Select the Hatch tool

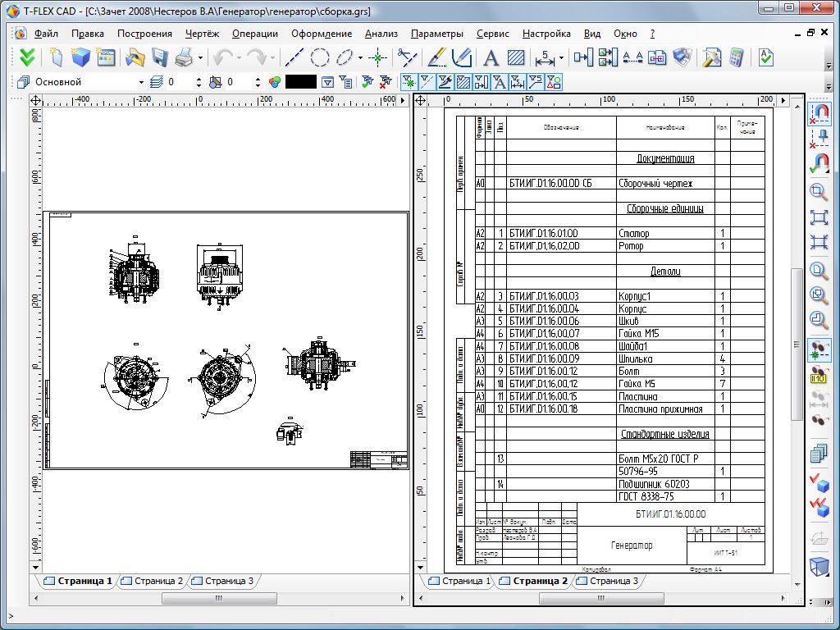516,57
